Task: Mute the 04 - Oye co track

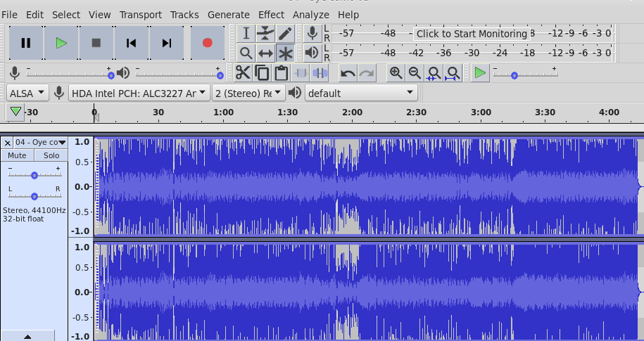Action: 18,155
